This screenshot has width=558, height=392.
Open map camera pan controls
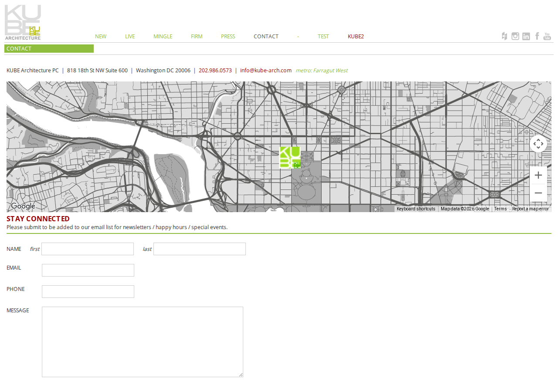pos(538,144)
